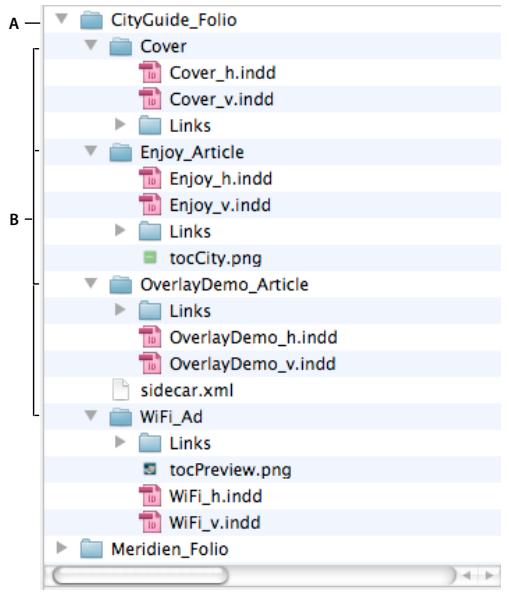This screenshot has width=509, height=592.
Task: Click the Links folder icon inside WiFi_Ad
Action: pyautogui.click(x=150, y=443)
